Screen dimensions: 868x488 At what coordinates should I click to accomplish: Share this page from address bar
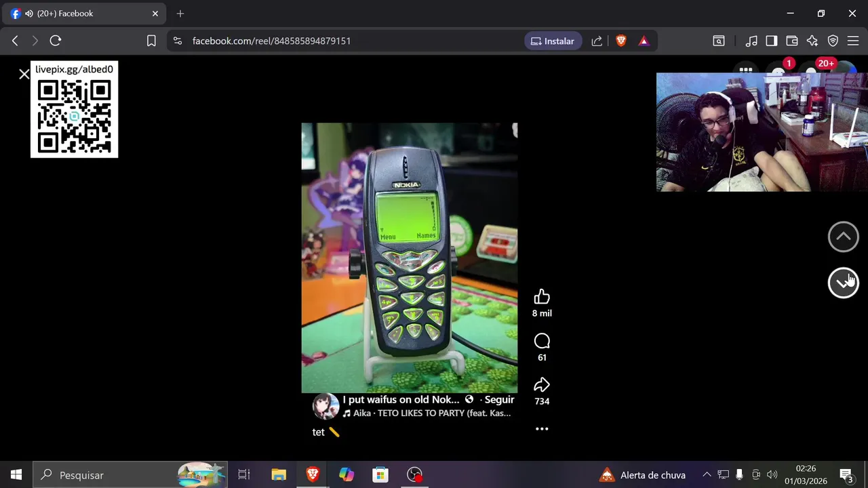(x=597, y=41)
